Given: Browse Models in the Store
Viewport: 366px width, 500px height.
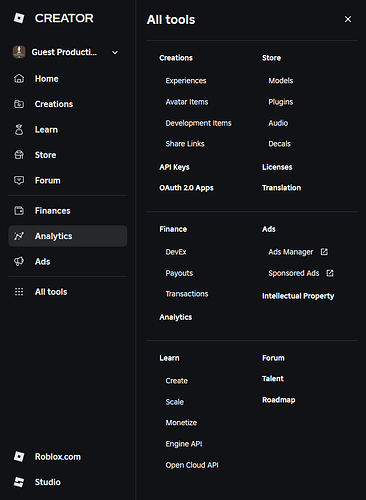Looking at the screenshot, I should [x=281, y=81].
